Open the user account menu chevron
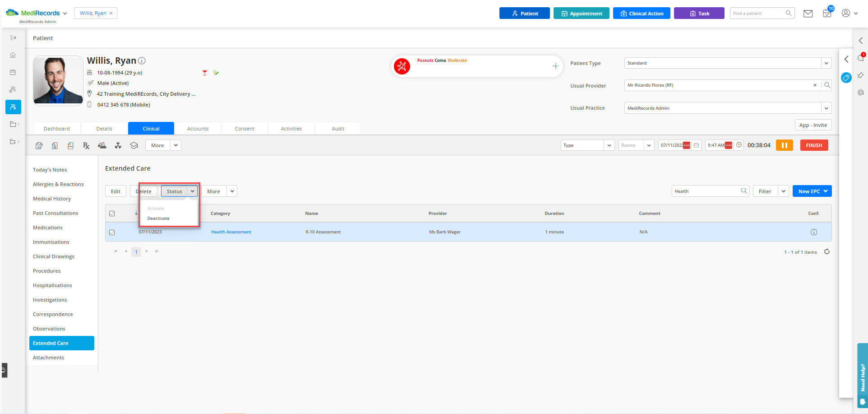868x414 pixels. point(856,14)
